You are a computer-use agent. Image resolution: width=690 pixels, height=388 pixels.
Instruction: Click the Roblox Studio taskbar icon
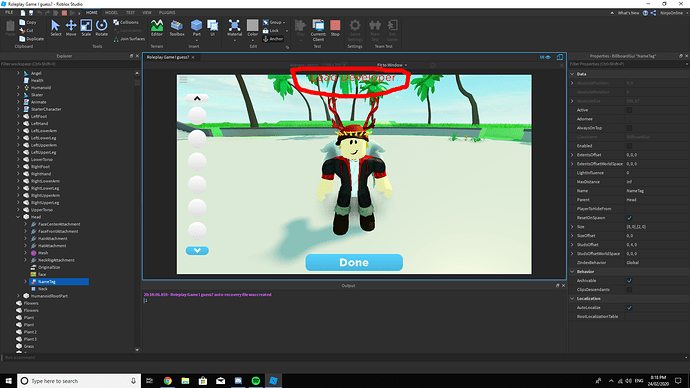coord(273,381)
